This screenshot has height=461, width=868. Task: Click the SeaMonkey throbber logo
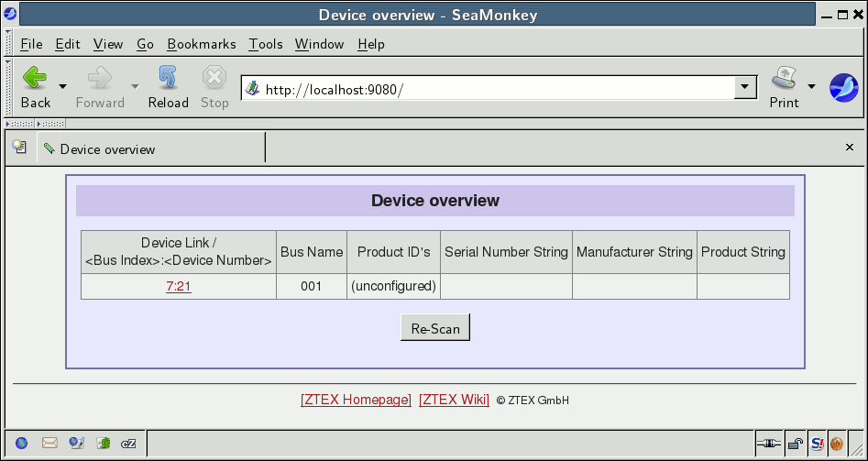pos(843,88)
